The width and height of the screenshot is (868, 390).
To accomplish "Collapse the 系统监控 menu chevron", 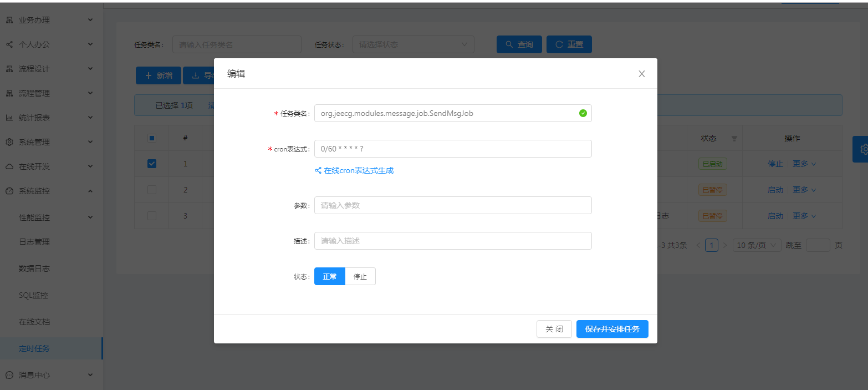I will point(91,191).
